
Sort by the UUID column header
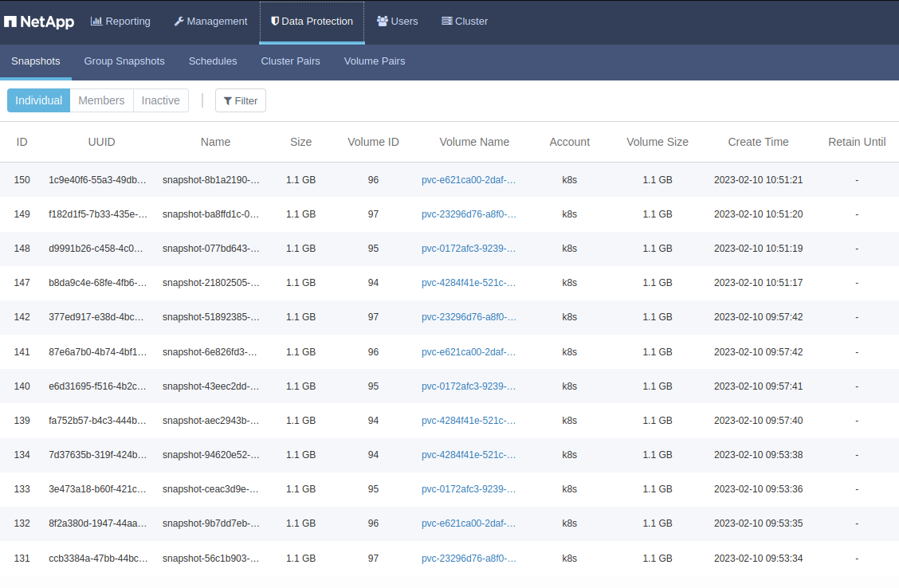101,142
